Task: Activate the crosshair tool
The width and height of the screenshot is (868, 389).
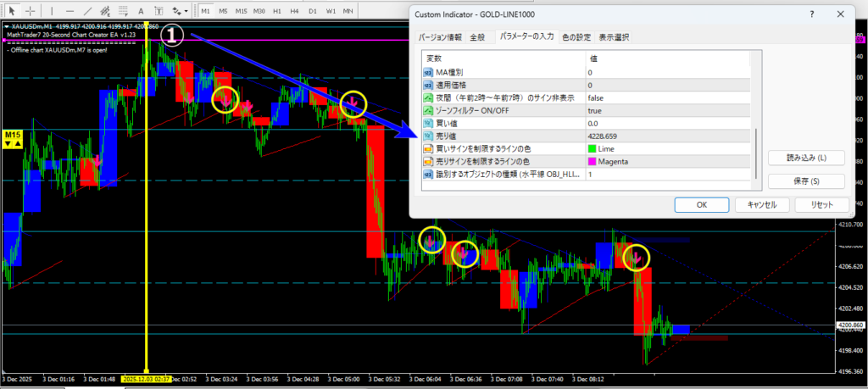Action: (28, 10)
